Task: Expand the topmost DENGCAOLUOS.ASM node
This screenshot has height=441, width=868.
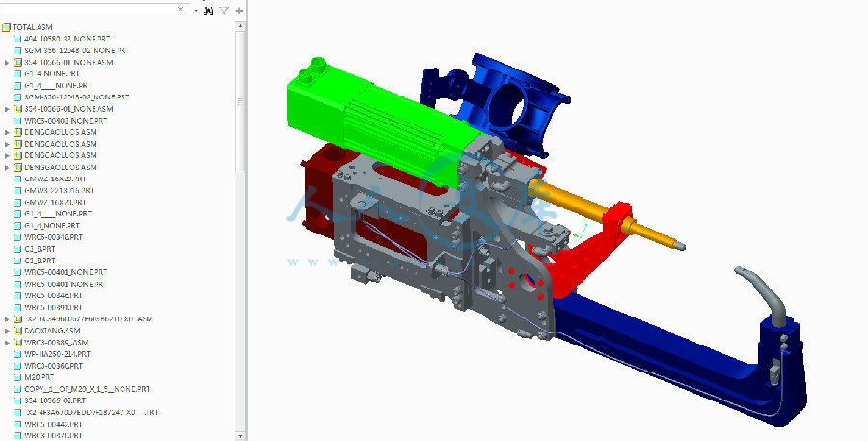Action: tap(8, 132)
